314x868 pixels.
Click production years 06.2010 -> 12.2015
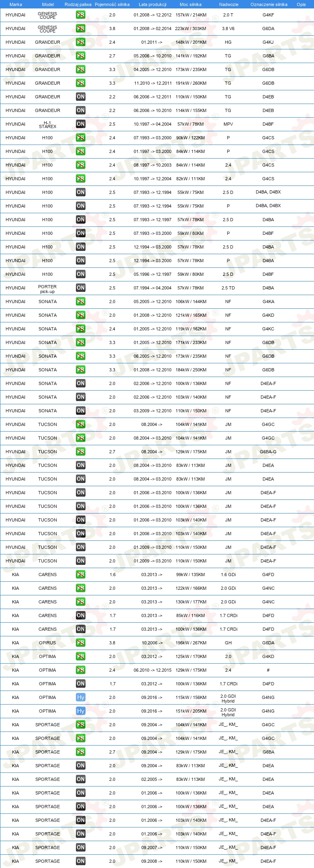point(153,670)
